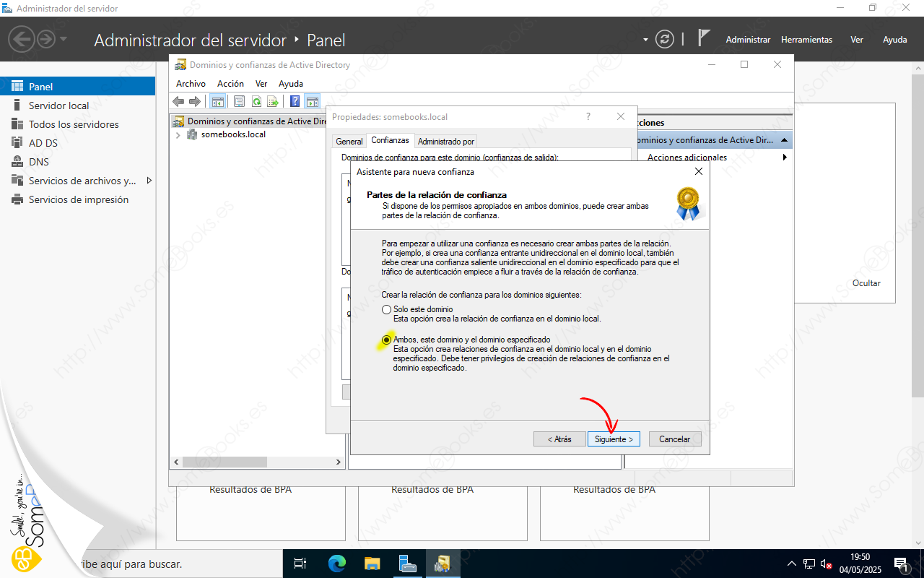Switch to the 'Administrado por' tab

[446, 142]
